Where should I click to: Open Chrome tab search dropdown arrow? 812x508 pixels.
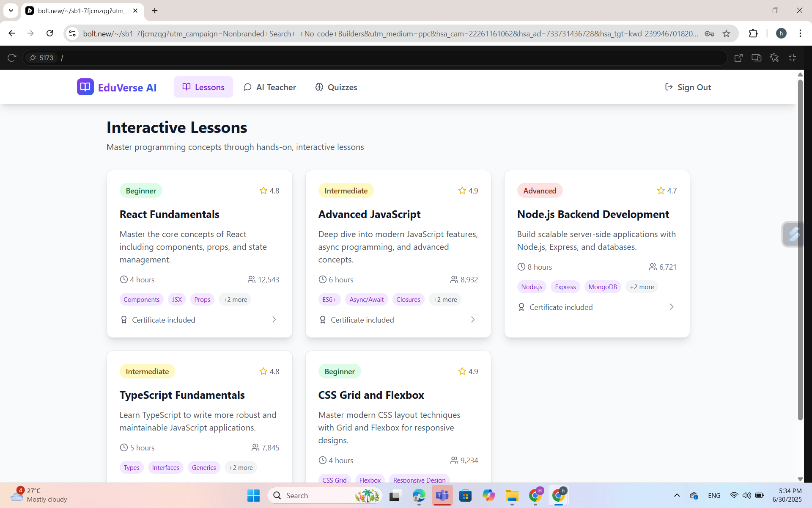(11, 11)
